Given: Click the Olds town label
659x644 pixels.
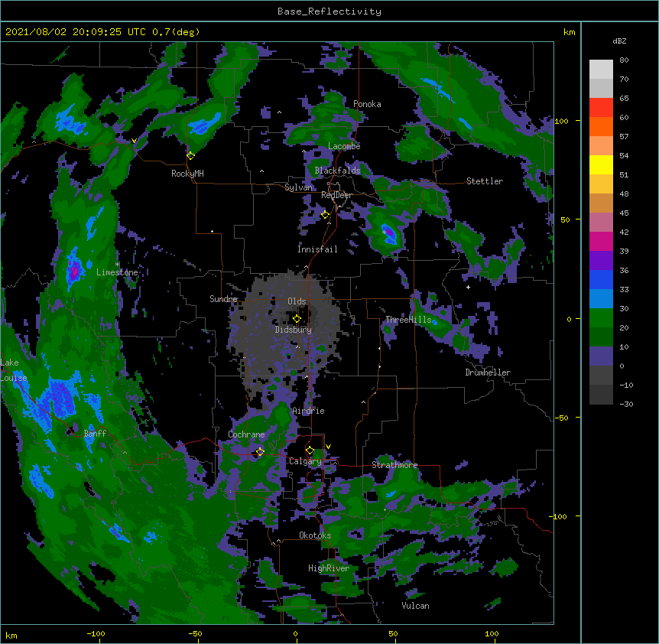Looking at the screenshot, I should pos(297,301).
